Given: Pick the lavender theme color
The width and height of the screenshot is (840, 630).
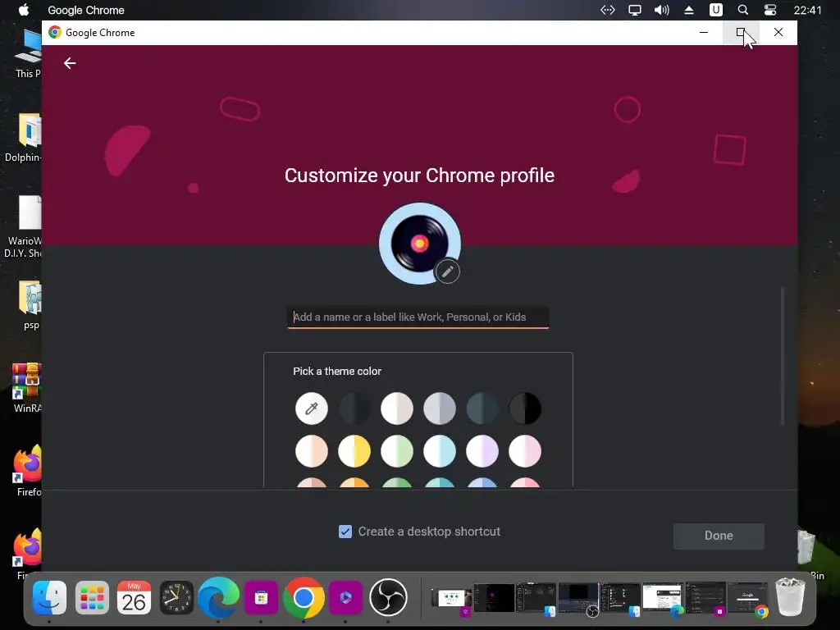Looking at the screenshot, I should (x=482, y=451).
